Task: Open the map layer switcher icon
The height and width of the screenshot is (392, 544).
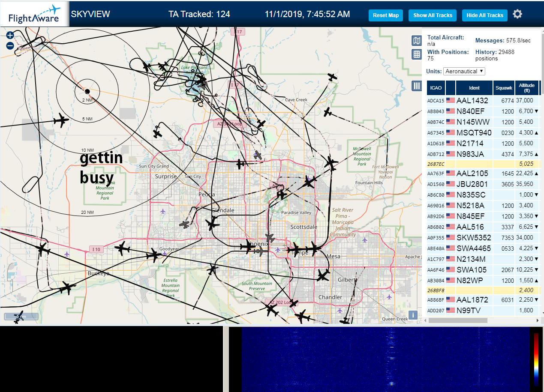Action: click(x=416, y=41)
